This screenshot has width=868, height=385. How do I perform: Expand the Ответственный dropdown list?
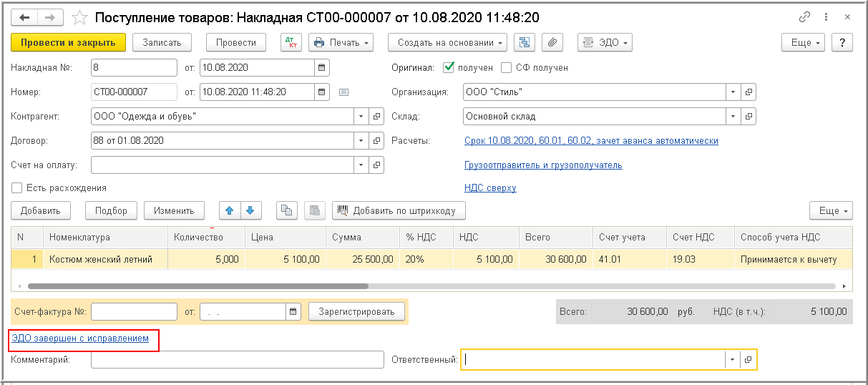(x=733, y=359)
